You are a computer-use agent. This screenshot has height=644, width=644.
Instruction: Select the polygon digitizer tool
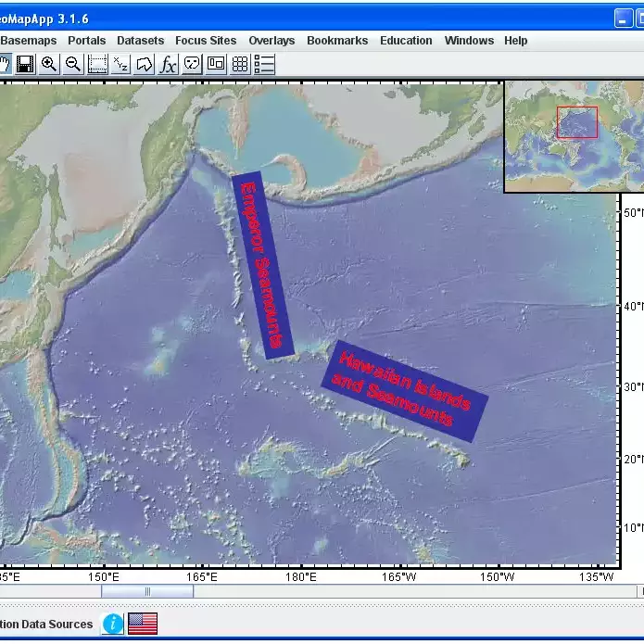(x=145, y=64)
